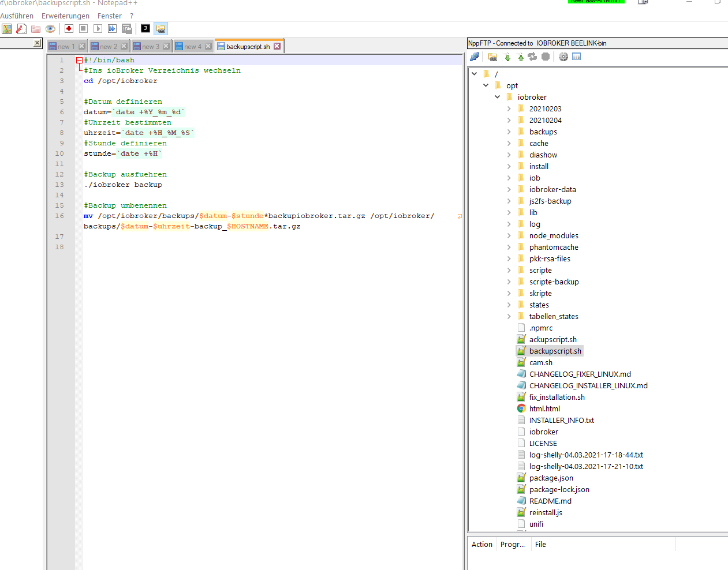Close the new 3 tab

pos(166,46)
